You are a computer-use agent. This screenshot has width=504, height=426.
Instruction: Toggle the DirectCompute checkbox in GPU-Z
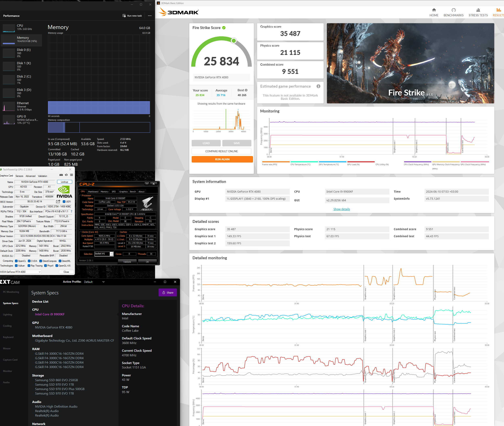tap(41, 261)
